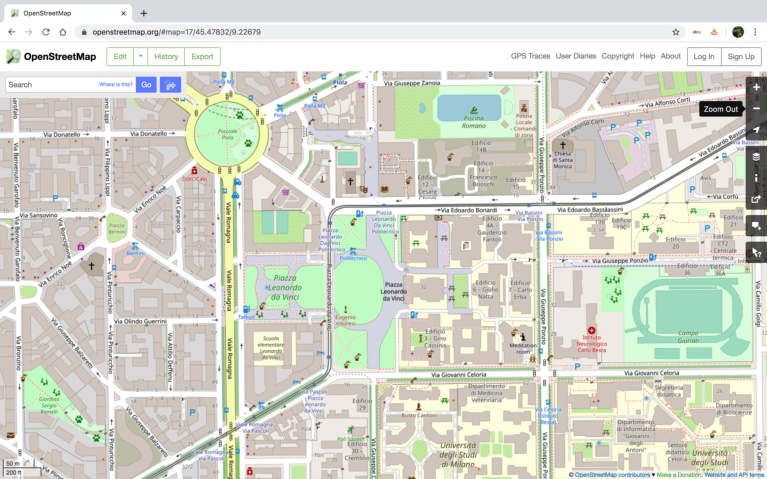
Task: Open OpenStreetMap contributors footer link
Action: [x=612, y=475]
